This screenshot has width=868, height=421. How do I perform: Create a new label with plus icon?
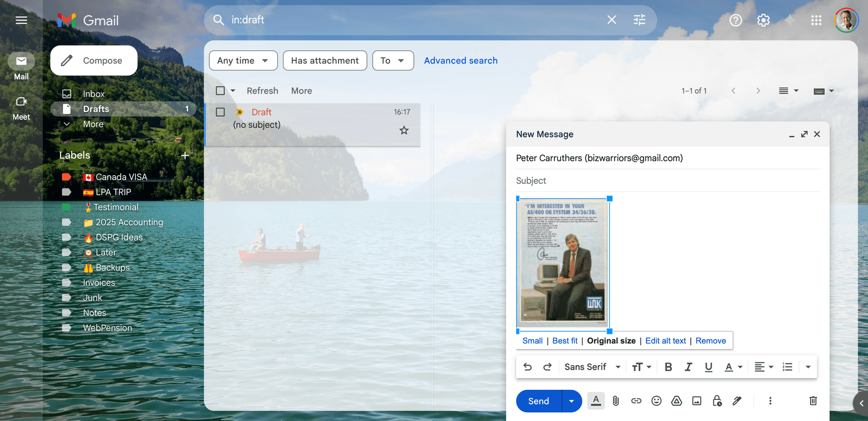(x=185, y=155)
